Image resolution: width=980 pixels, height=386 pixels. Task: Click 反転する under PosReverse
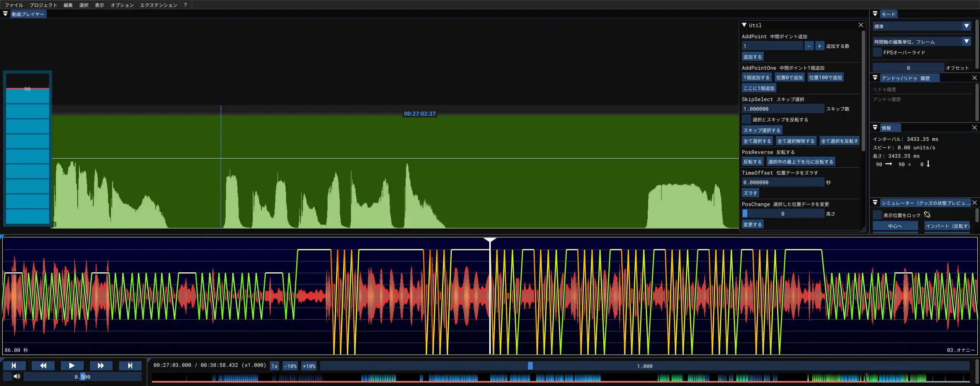click(x=753, y=162)
